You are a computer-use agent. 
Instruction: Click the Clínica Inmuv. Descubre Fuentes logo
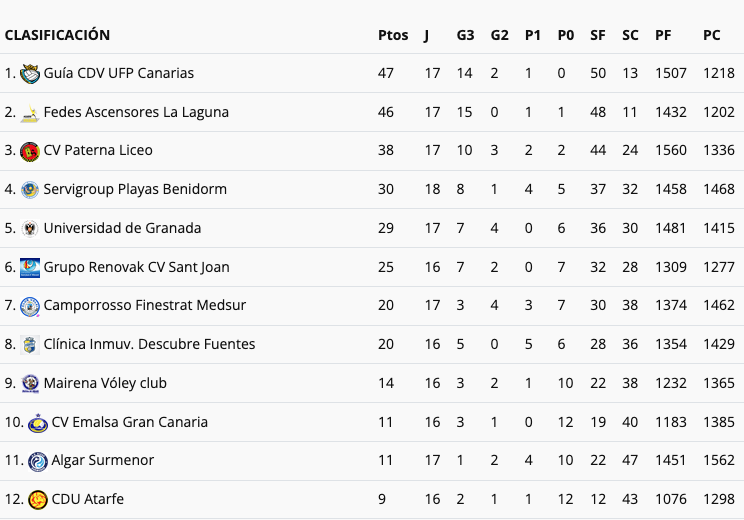click(x=30, y=345)
